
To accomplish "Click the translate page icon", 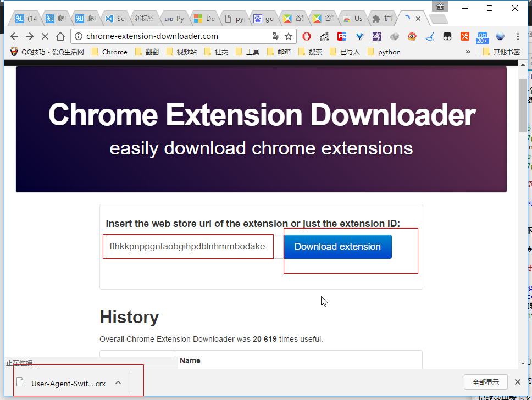I will pyautogui.click(x=276, y=36).
